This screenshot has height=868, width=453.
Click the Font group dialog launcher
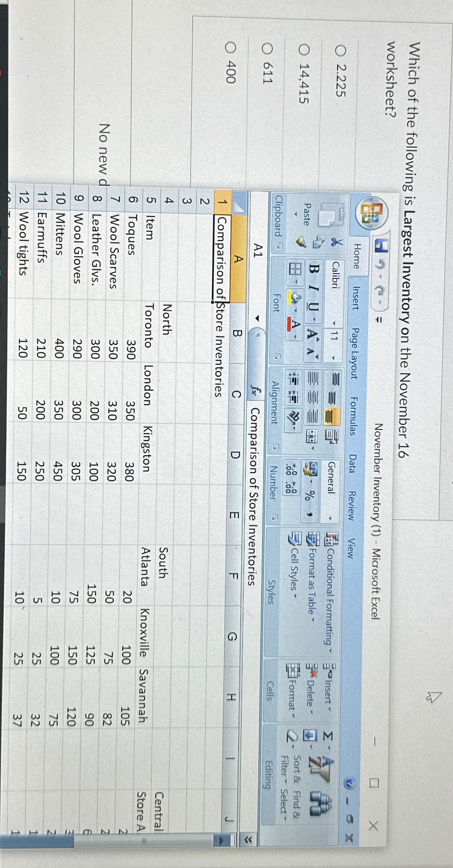[x=277, y=357]
